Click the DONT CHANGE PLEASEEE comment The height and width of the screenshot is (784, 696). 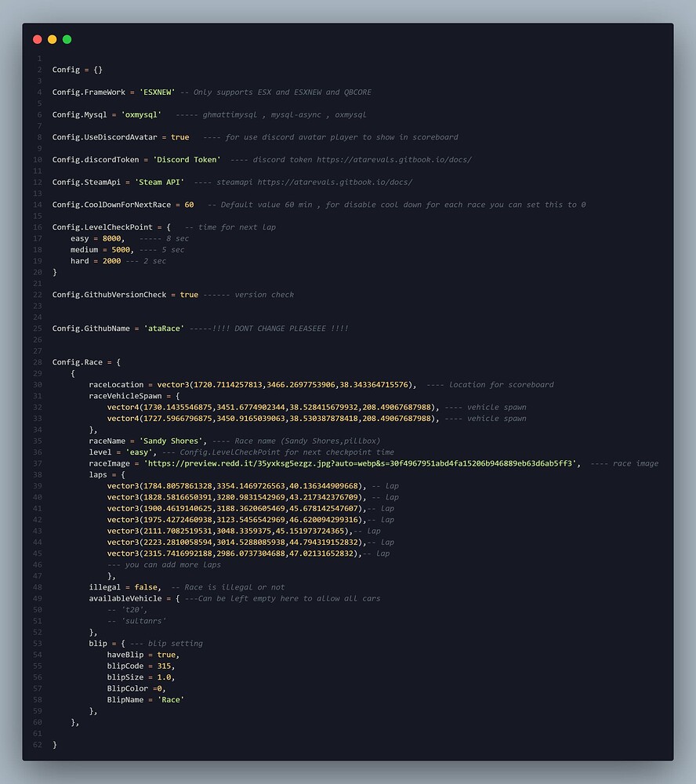point(269,328)
